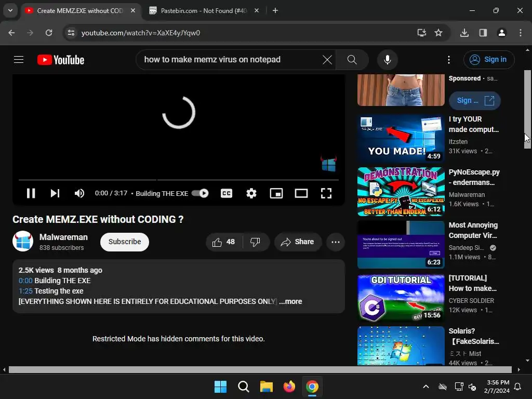Viewport: 532px width, 399px height.
Task: Toggle the autoplay switch
Action: [x=200, y=193]
